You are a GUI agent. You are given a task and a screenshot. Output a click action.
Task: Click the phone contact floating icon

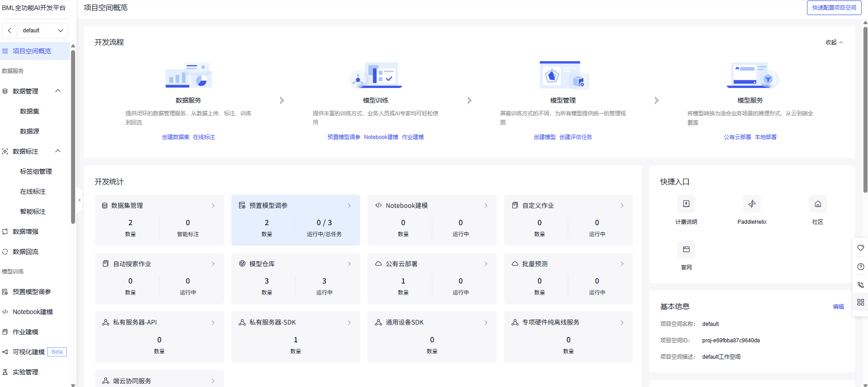point(861,285)
